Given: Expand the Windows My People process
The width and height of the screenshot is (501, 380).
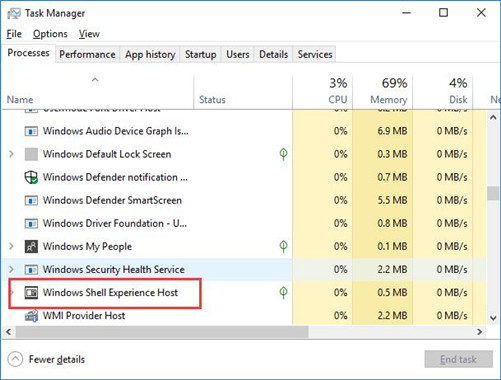Looking at the screenshot, I should click(11, 246).
